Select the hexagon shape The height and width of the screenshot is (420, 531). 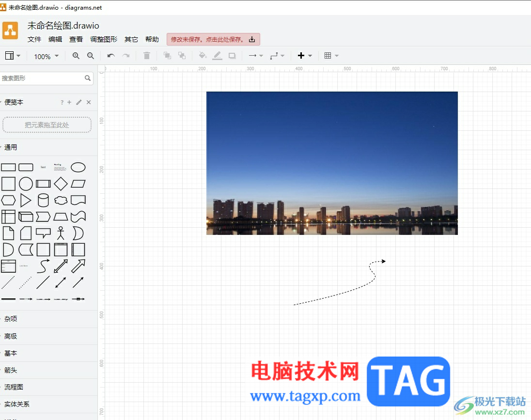pos(8,200)
